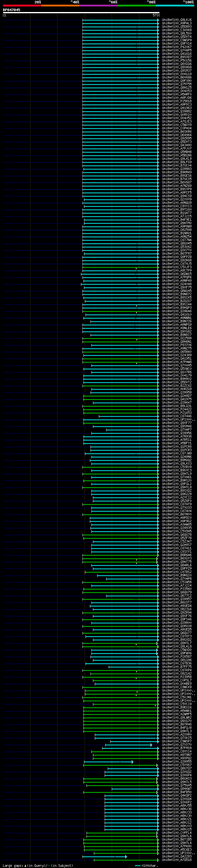Click hit label UniRef100_A7R938

coord(177,436)
